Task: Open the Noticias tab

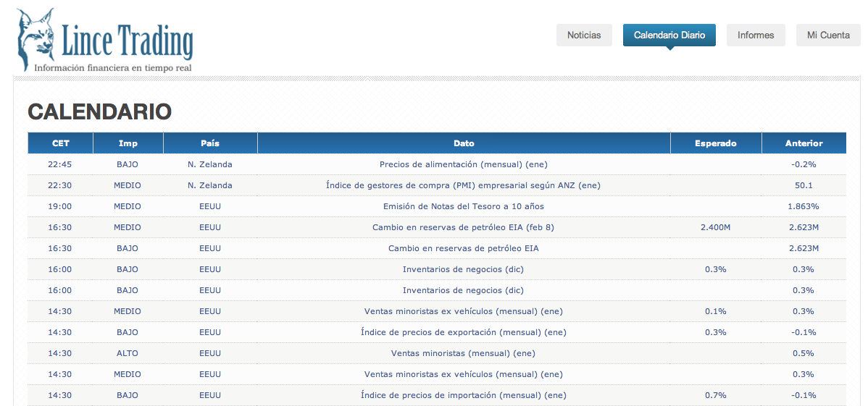Action: pyautogui.click(x=584, y=35)
